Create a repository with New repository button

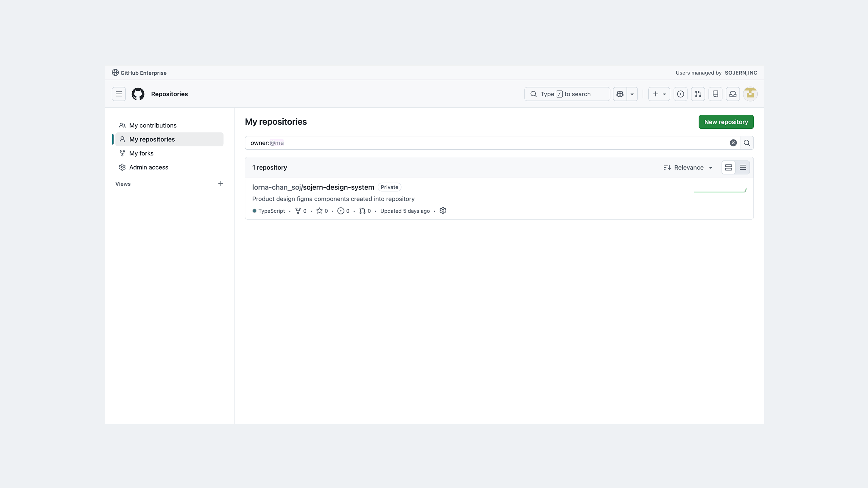(726, 122)
